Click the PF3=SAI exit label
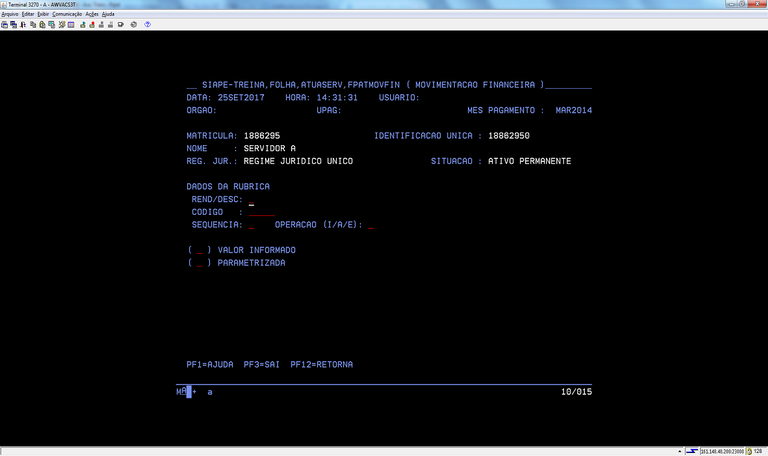This screenshot has height=456, width=768. 261,364
